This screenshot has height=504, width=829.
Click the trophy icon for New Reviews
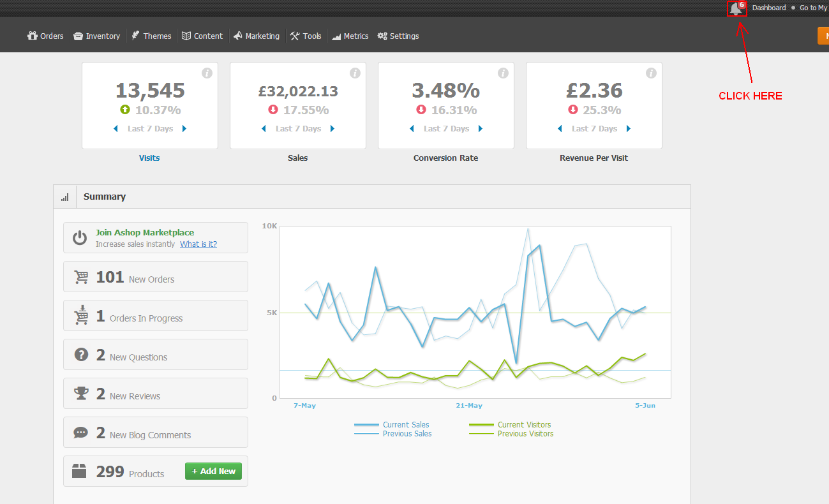pyautogui.click(x=81, y=393)
